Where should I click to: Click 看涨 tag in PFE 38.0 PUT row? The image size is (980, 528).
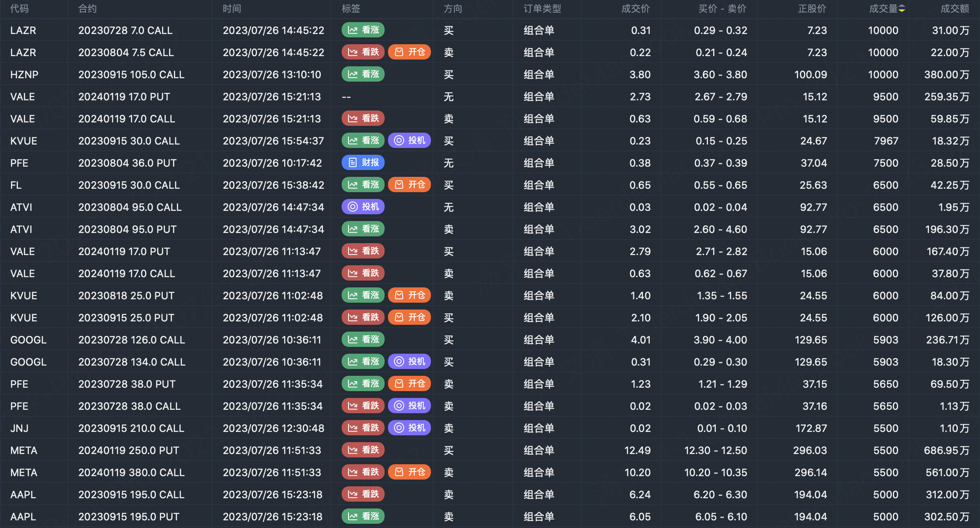[x=363, y=383]
